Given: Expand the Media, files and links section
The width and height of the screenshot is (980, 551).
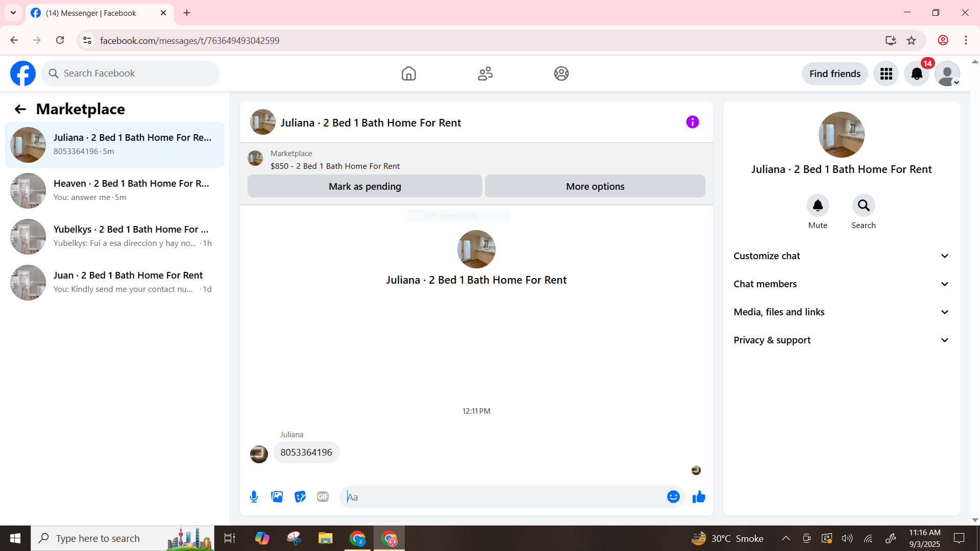Looking at the screenshot, I should coord(842,312).
